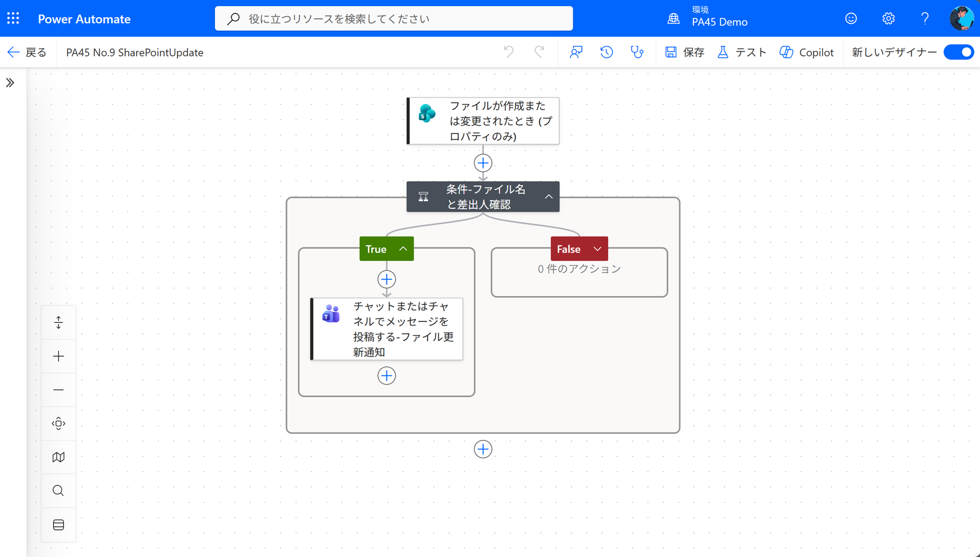980x557 pixels.
Task: Click zoom out minus control
Action: [58, 390]
